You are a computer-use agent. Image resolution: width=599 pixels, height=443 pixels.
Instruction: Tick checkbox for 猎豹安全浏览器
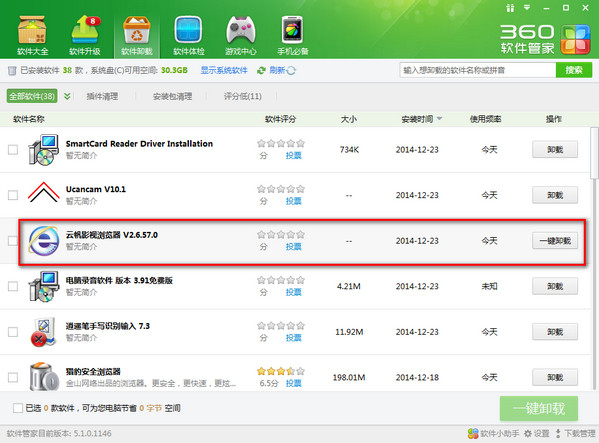click(x=13, y=377)
